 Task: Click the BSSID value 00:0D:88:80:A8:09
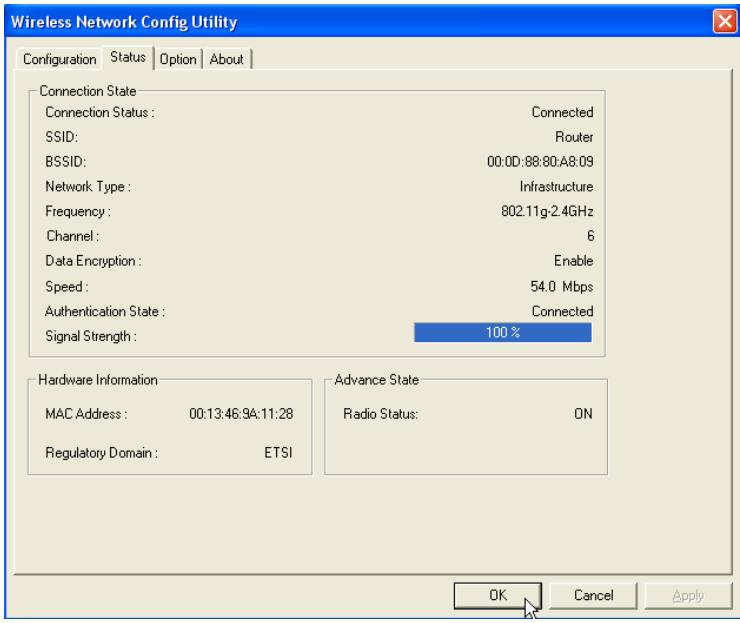tap(540, 162)
